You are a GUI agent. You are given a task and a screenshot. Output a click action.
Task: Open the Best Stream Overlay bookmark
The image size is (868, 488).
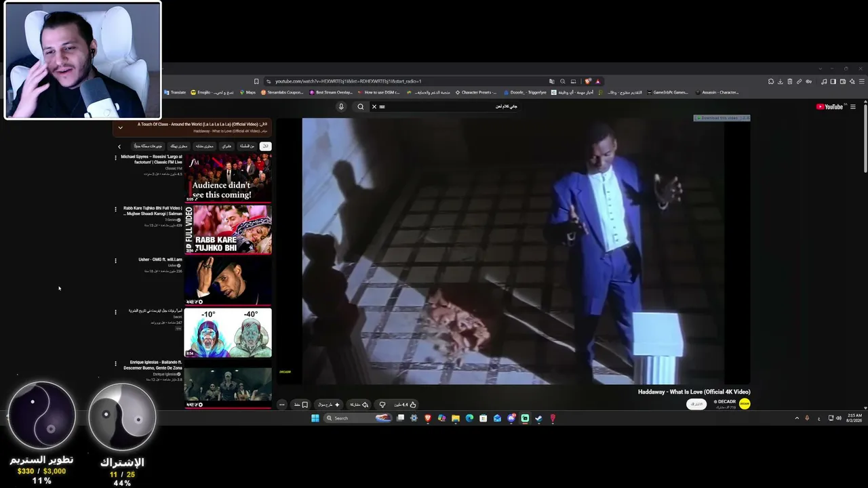pyautogui.click(x=331, y=92)
